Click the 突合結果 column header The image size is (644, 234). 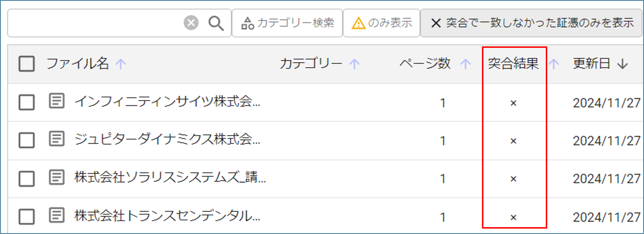click(513, 64)
